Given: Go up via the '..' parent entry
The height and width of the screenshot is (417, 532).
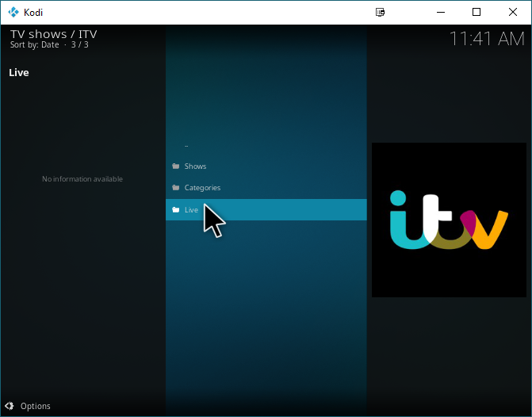Looking at the screenshot, I should pos(266,146).
